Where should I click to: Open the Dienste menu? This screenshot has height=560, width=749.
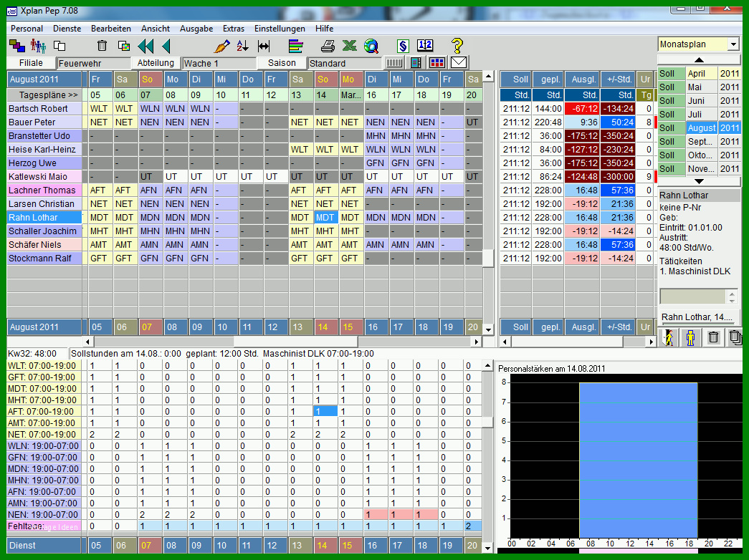pyautogui.click(x=67, y=29)
